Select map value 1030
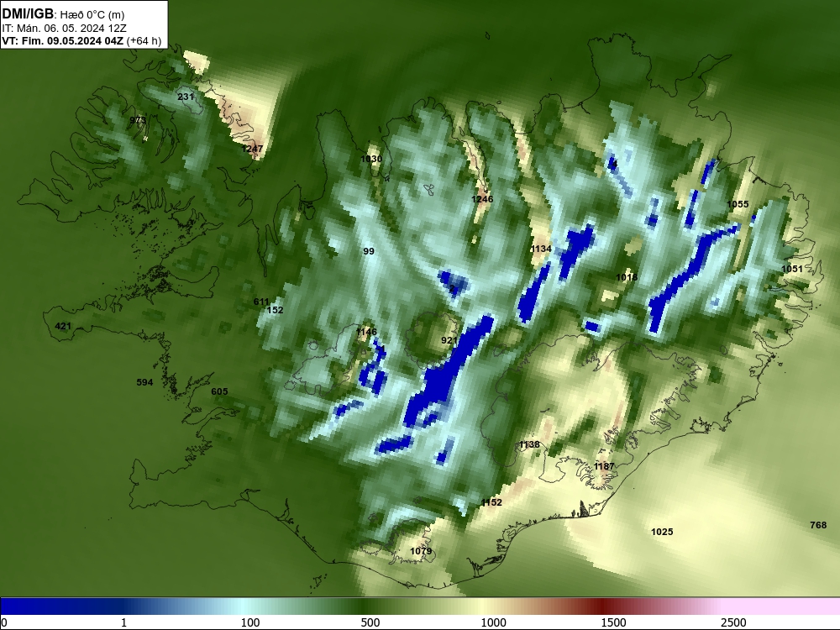 click(x=371, y=159)
